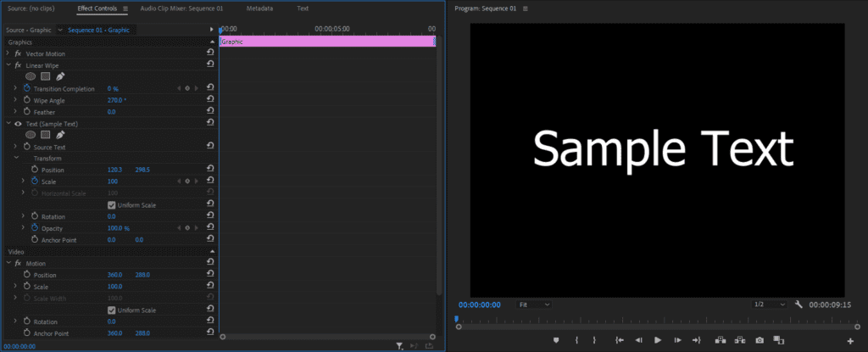Select the rectangle mask tool under Linear Wipe
This screenshot has height=352, width=868.
(46, 77)
